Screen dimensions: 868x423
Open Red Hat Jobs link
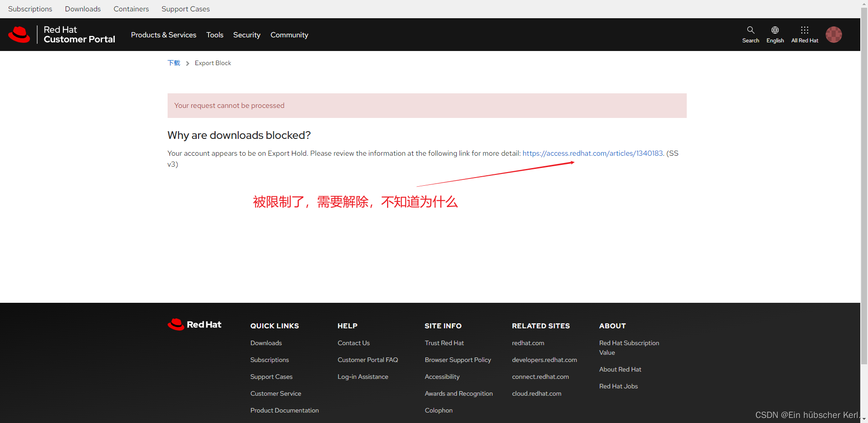coord(618,386)
